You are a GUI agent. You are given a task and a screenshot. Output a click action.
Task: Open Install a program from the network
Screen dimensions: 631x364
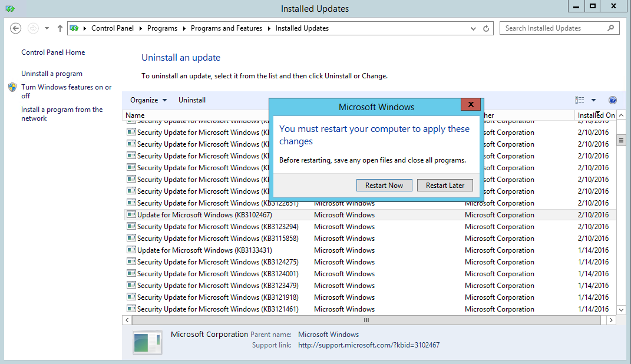(x=62, y=114)
